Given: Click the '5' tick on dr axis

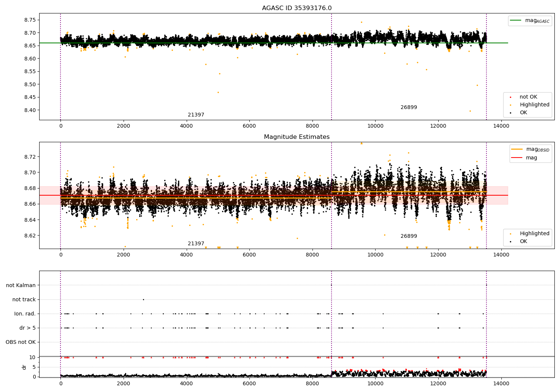Looking at the screenshot, I should tap(34, 367).
